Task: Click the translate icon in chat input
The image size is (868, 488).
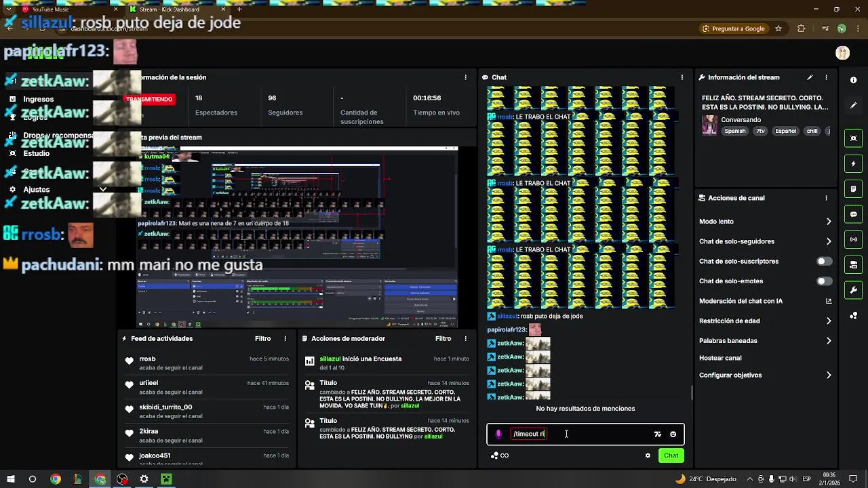Action: click(657, 434)
